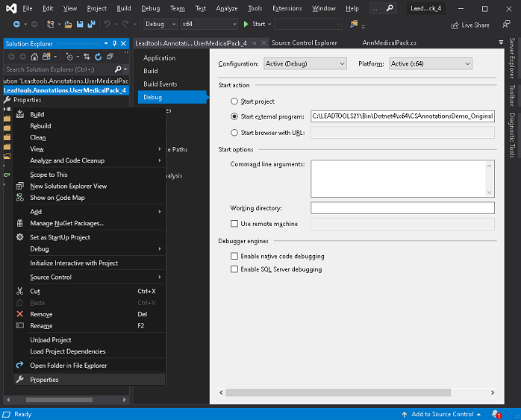Screen dimensions: 521x420
Task: Open the Configuration Active (Debug) dropdown
Action: [x=305, y=63]
